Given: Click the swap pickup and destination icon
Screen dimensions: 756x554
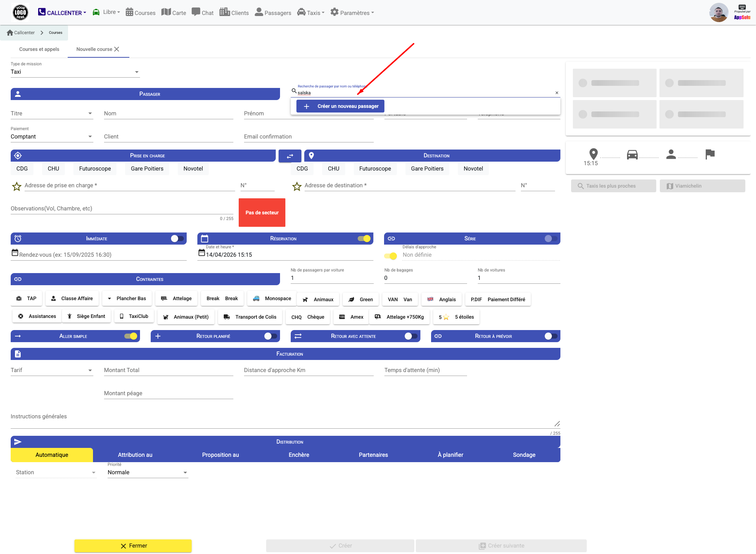Looking at the screenshot, I should point(290,156).
